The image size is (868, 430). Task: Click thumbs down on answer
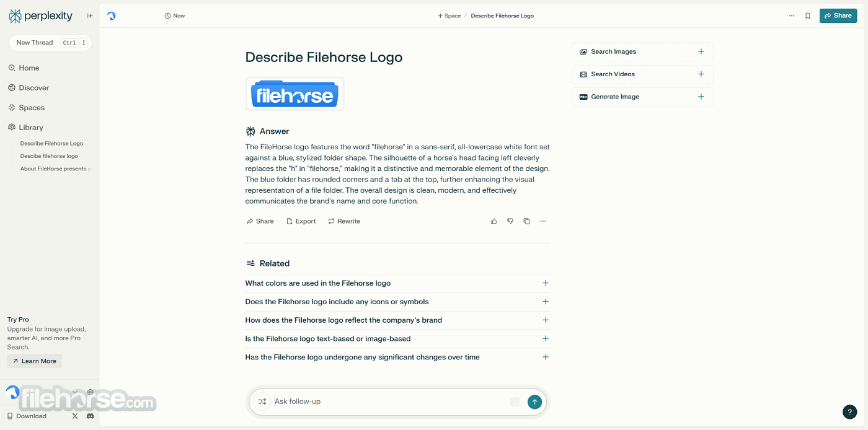point(510,221)
